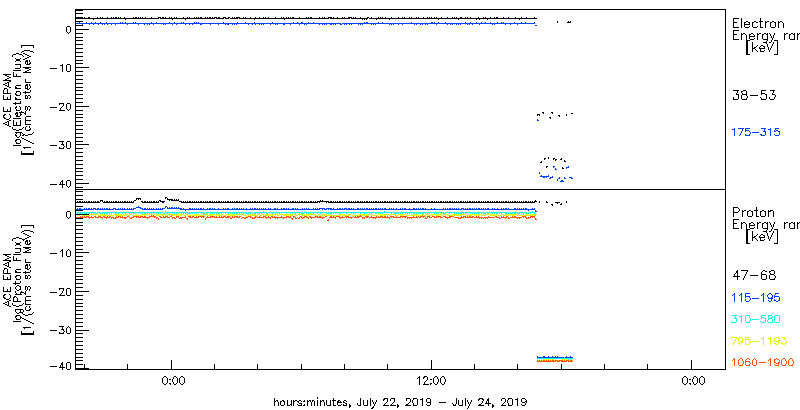Click the red 1060-1900 proton legend label

coord(763,363)
